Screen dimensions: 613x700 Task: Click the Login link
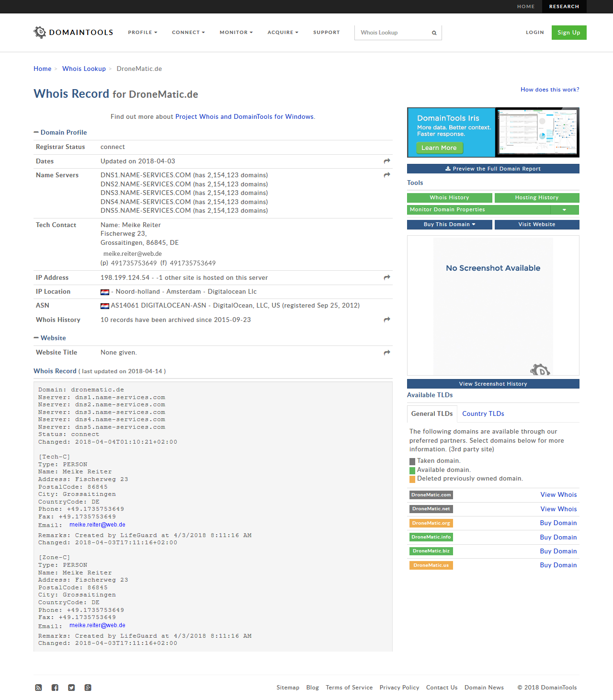(x=535, y=33)
